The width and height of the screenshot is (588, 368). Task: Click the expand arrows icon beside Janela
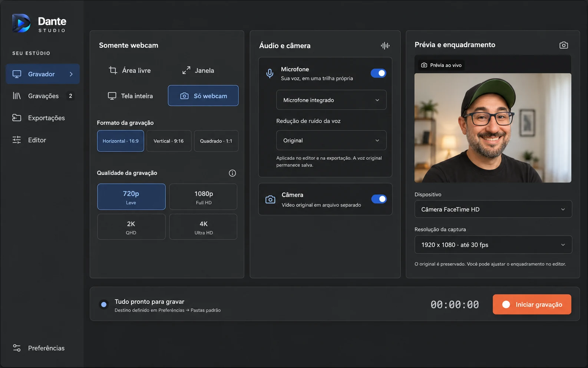(x=186, y=70)
